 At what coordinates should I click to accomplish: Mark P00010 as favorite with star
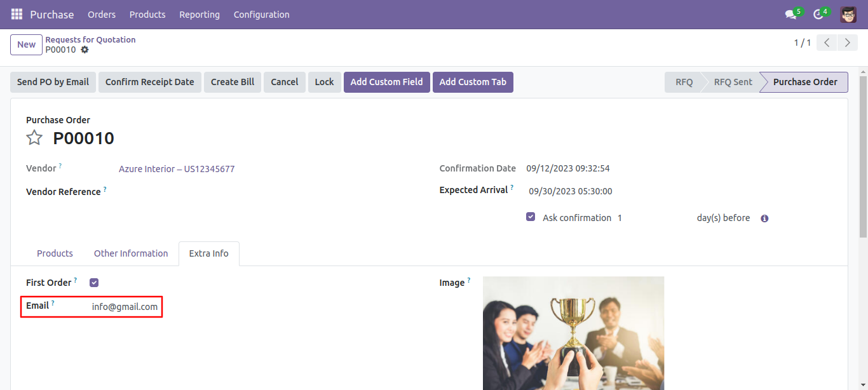click(x=34, y=138)
